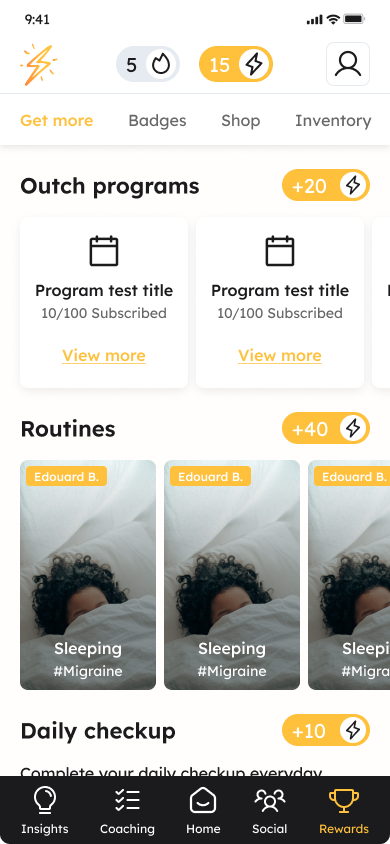Open the first Sleeping #Migraine routine thumbnail
Viewport: 390px width, 844px height.
pyautogui.click(x=88, y=575)
